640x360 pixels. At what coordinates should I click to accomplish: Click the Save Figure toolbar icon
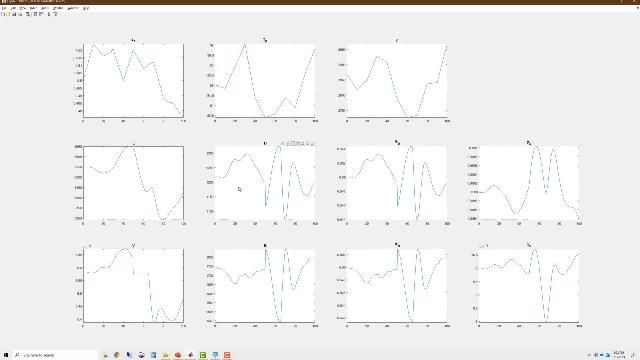click(14, 14)
